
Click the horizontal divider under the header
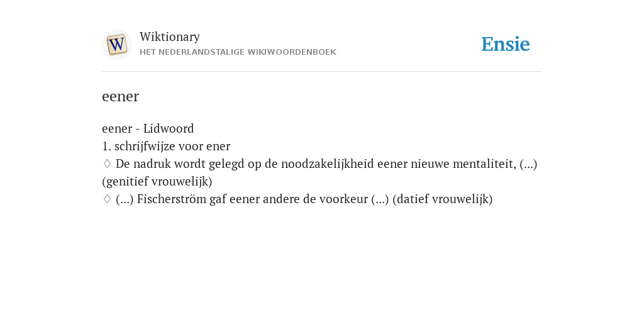coord(322,72)
